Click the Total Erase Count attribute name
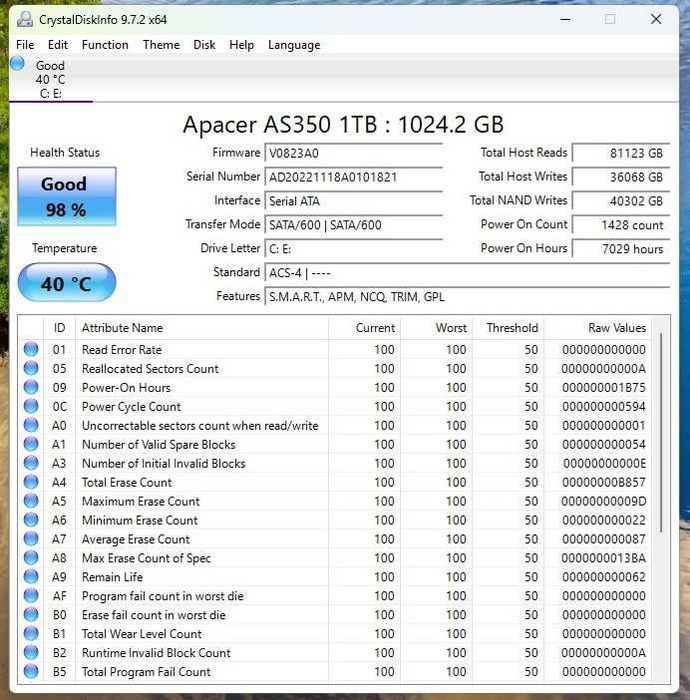Image resolution: width=690 pixels, height=700 pixels. (x=127, y=482)
